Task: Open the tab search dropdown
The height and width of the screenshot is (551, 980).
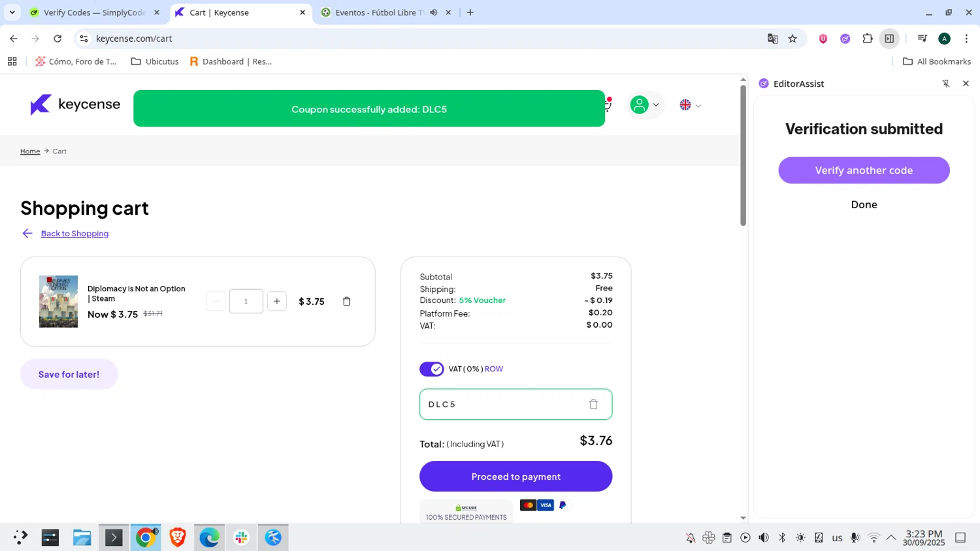Action: 12,12
